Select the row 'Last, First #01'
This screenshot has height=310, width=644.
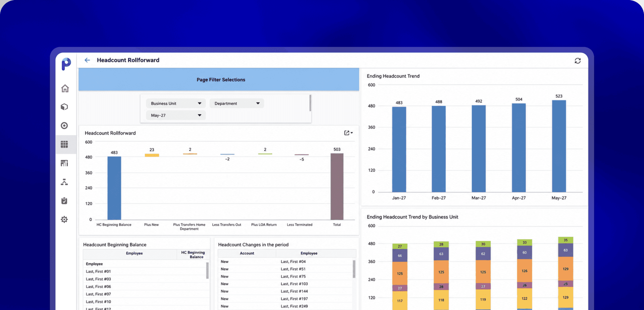click(145, 271)
